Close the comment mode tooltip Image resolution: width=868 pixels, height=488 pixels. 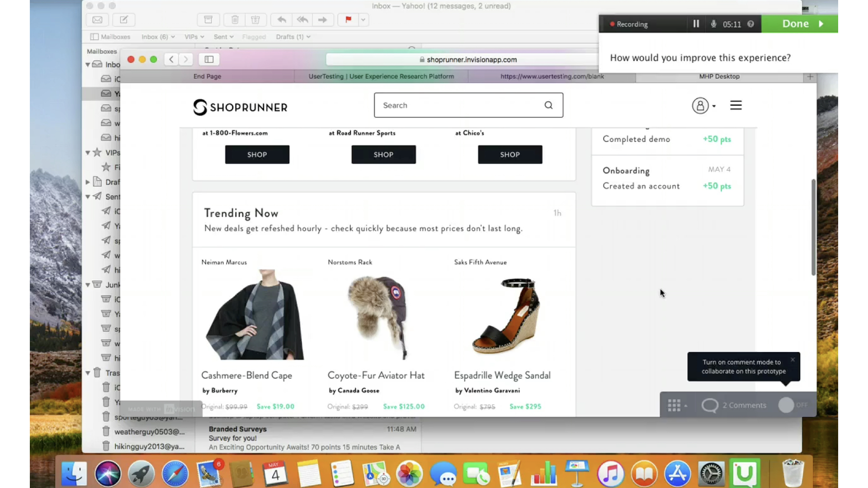[793, 360]
